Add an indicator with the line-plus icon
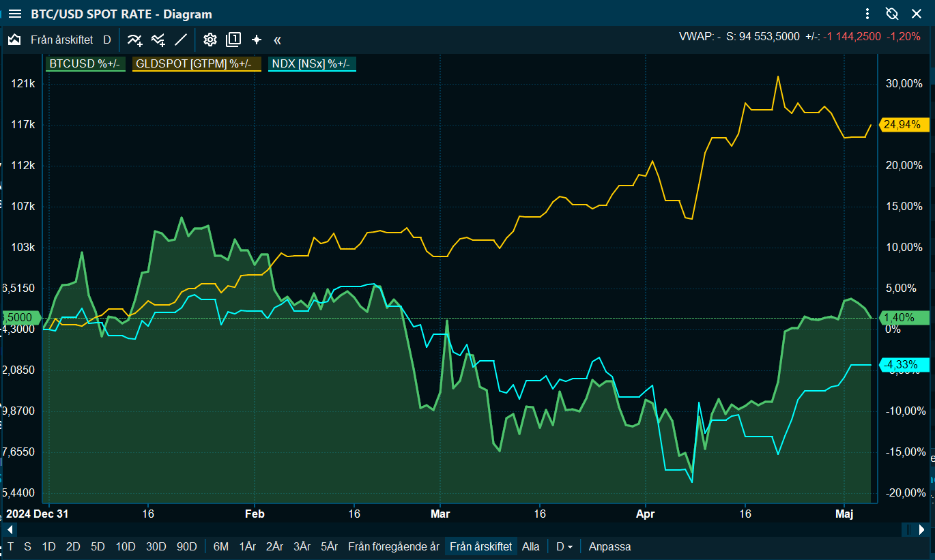 coord(135,40)
